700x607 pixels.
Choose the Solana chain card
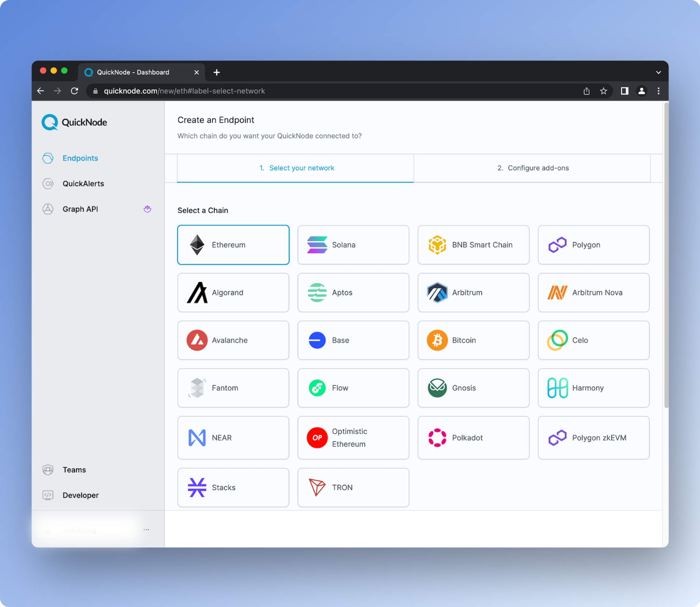[353, 245]
